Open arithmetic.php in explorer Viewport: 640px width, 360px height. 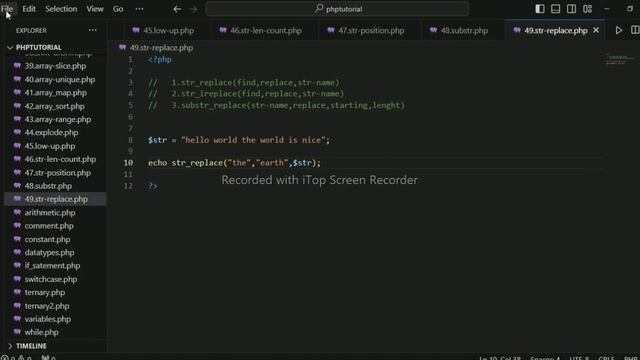click(50, 213)
